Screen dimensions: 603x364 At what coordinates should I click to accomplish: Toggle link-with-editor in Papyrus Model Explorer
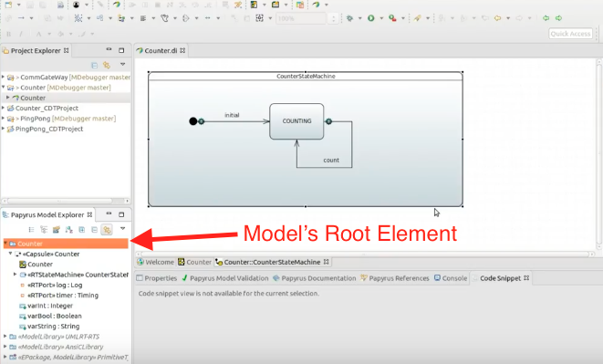click(x=107, y=230)
